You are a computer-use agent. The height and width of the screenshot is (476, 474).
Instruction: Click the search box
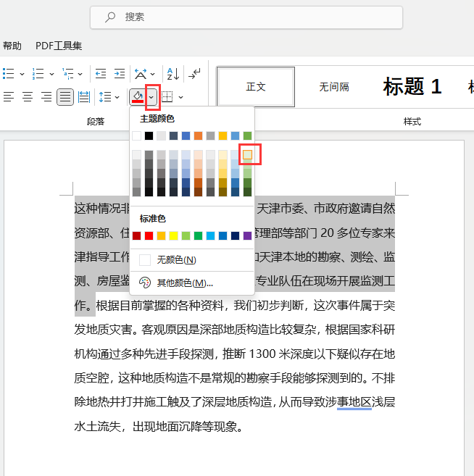click(x=246, y=17)
